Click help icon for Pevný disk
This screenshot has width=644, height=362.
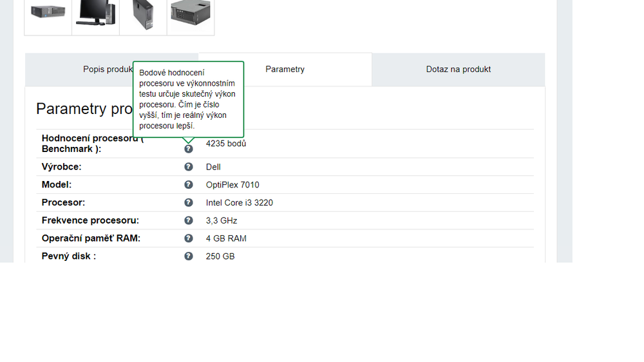tap(189, 256)
